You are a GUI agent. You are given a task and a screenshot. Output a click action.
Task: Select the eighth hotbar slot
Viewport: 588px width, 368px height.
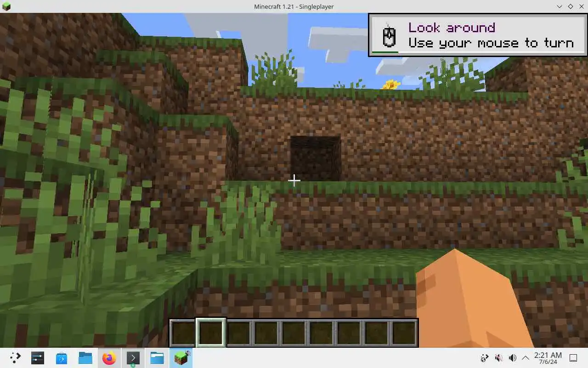pos(376,333)
